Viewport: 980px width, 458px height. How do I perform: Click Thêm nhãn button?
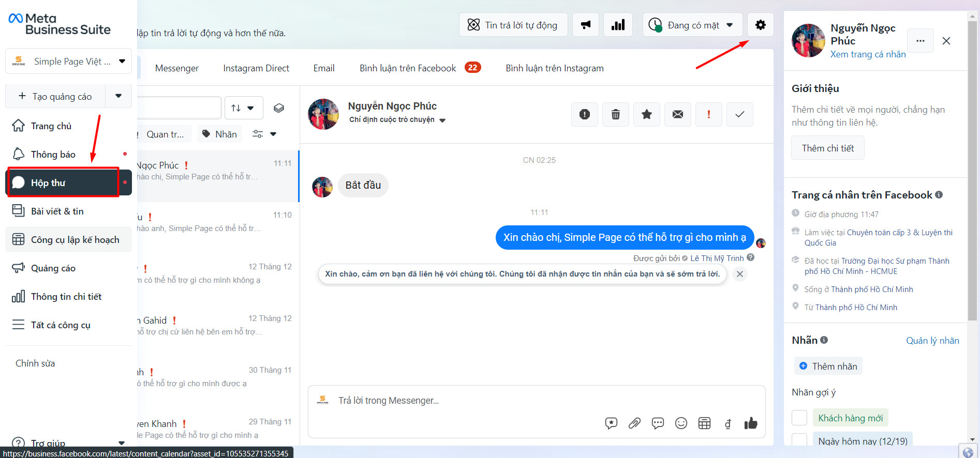tap(828, 366)
